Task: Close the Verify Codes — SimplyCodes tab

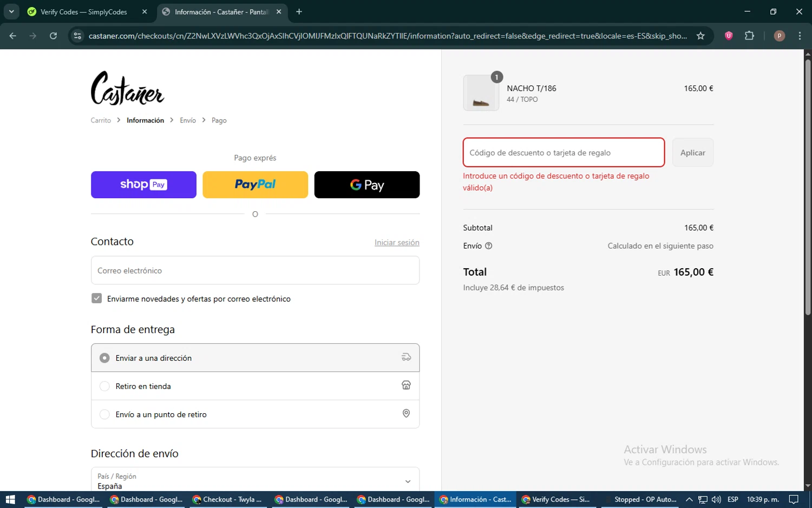Action: 145,12
